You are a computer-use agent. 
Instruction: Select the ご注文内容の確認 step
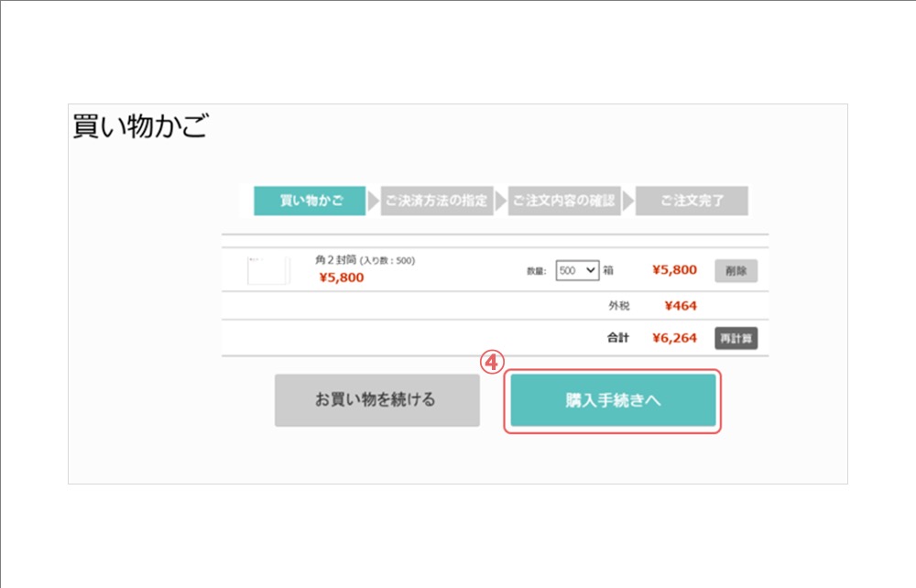564,201
